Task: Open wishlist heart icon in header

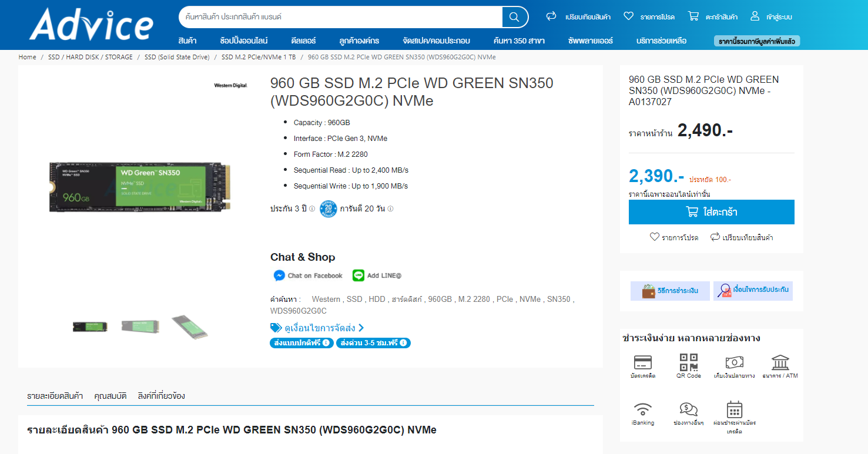Action: [x=629, y=16]
